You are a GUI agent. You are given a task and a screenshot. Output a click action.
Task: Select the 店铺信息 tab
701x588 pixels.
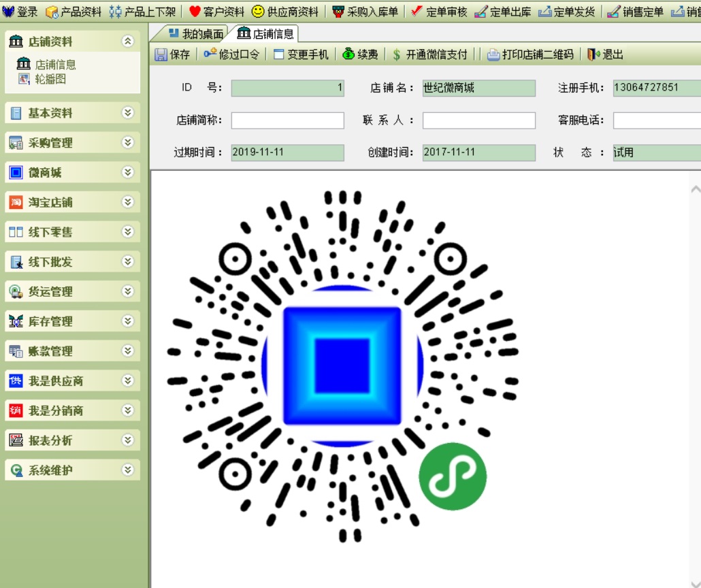(x=265, y=33)
